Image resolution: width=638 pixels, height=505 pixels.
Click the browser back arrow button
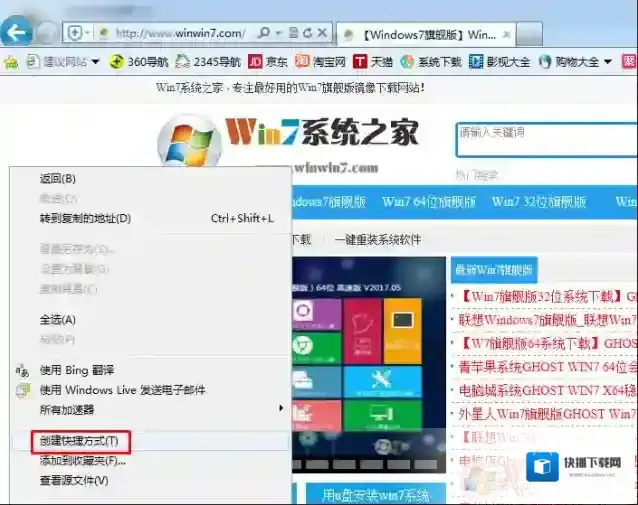coord(17,32)
